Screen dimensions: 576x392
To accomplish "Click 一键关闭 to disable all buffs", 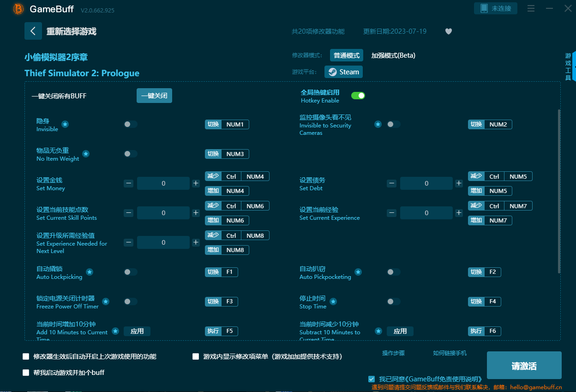I will point(154,96).
